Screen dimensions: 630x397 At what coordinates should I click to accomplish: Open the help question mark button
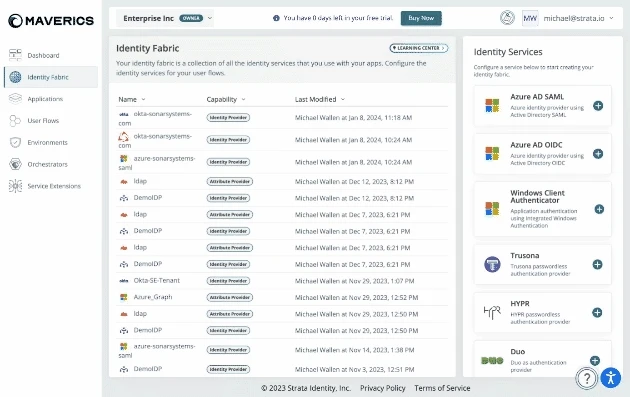587,378
